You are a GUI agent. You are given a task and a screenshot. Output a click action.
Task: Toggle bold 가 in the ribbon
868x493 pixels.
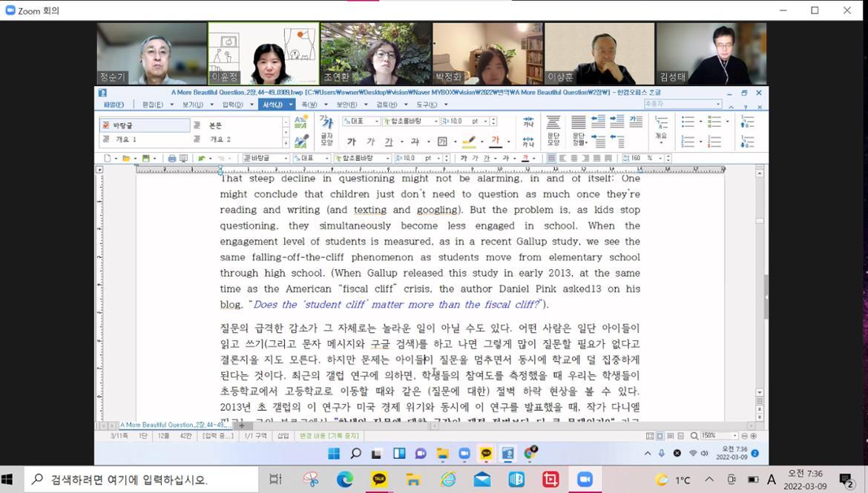coord(352,142)
